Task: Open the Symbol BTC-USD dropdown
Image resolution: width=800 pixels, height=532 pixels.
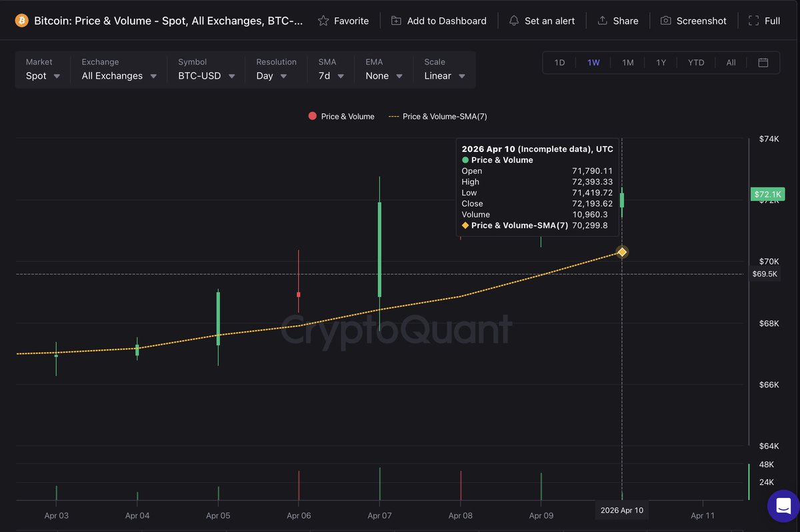Action: [x=206, y=76]
